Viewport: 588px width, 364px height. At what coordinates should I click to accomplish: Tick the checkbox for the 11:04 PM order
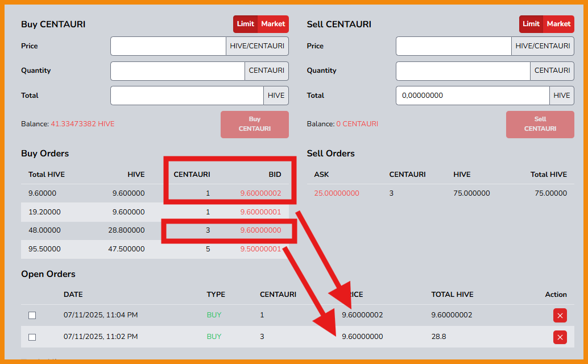(32, 315)
